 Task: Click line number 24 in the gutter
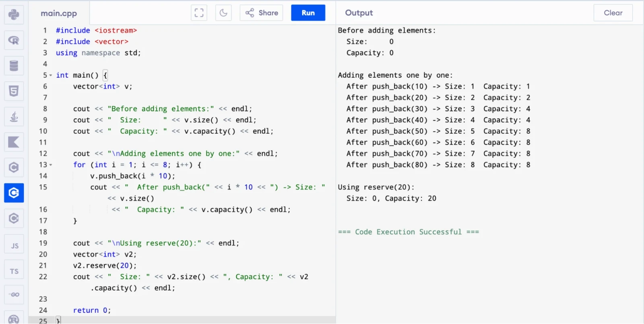(x=43, y=310)
